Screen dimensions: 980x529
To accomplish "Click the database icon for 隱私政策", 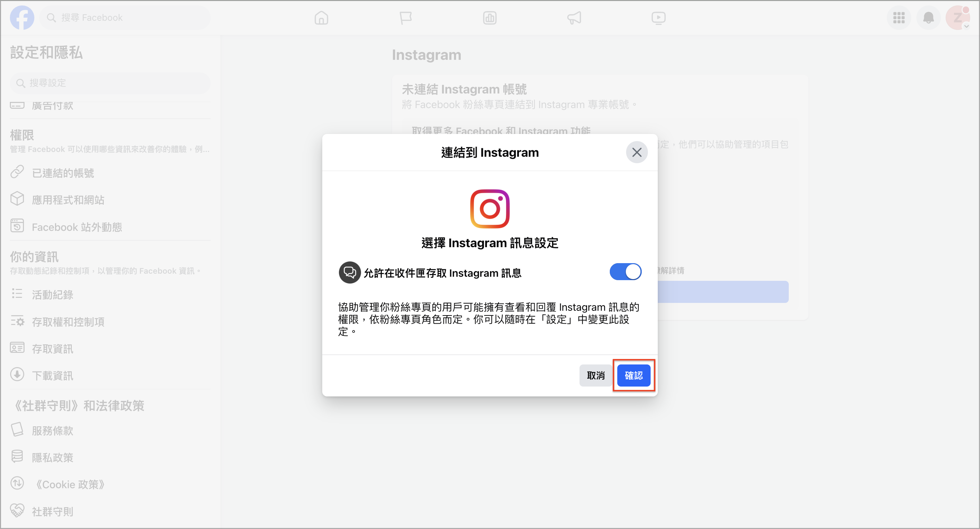I will (x=17, y=456).
